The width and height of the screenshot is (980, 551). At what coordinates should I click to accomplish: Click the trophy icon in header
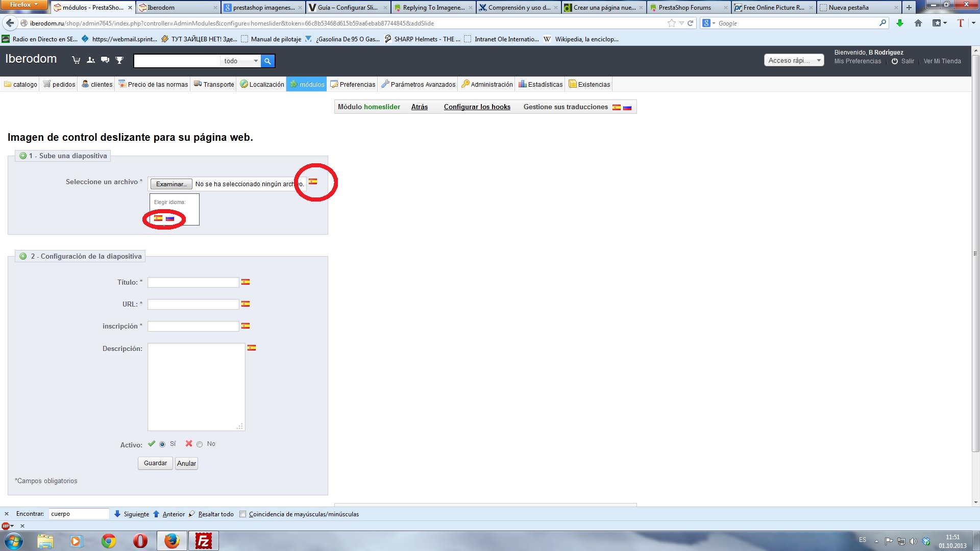click(x=119, y=60)
